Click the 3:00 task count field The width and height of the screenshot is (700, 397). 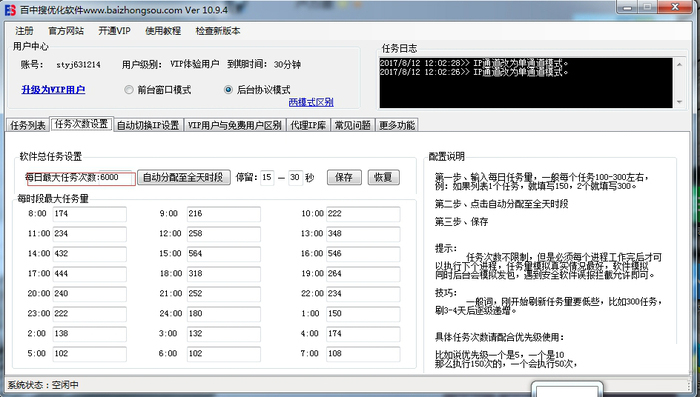pyautogui.click(x=223, y=334)
